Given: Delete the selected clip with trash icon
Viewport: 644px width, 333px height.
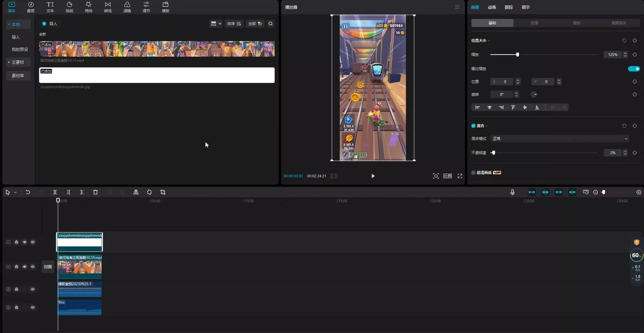Looking at the screenshot, I should coord(95,192).
